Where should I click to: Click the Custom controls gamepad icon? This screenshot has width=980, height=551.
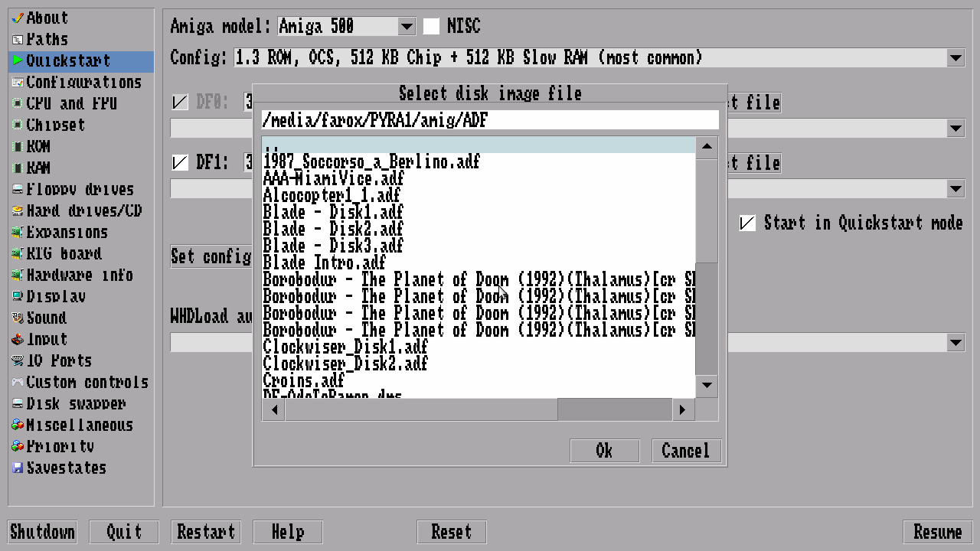click(x=18, y=382)
